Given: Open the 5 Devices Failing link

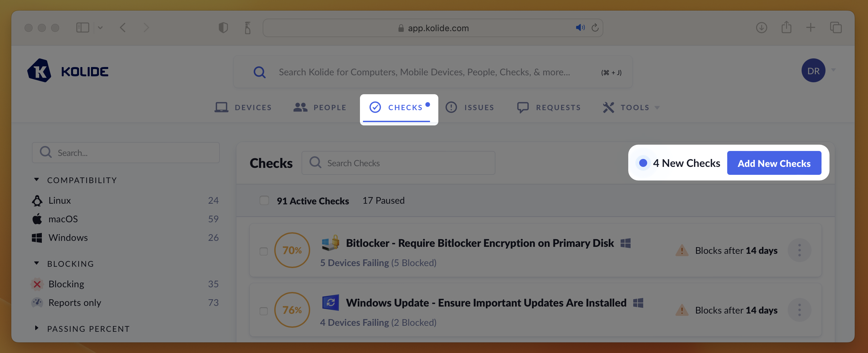Looking at the screenshot, I should [x=354, y=262].
